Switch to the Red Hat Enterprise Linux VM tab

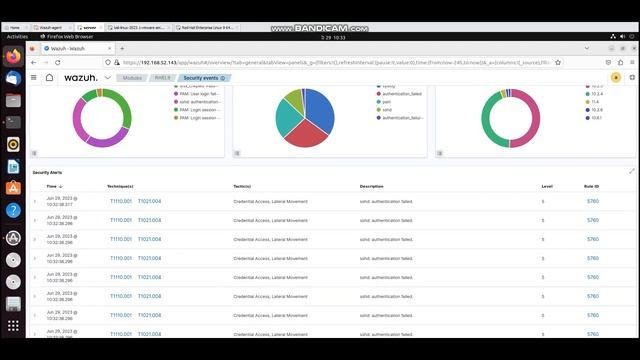(x=206, y=28)
